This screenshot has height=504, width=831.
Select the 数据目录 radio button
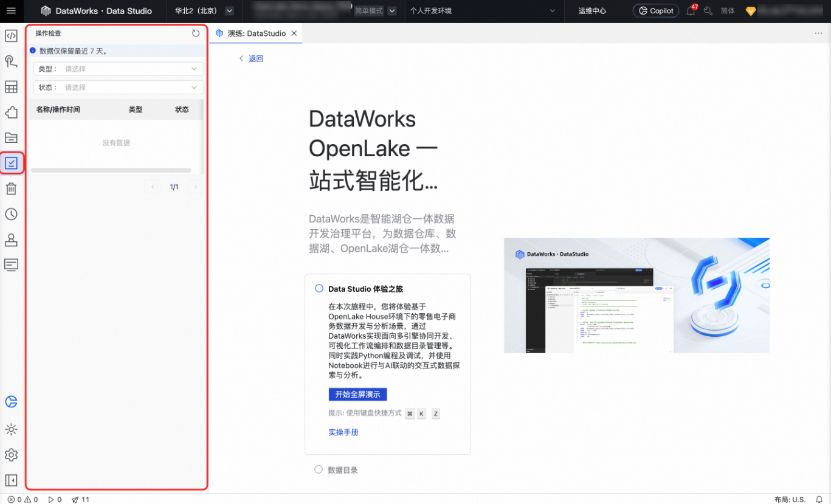pyautogui.click(x=319, y=469)
